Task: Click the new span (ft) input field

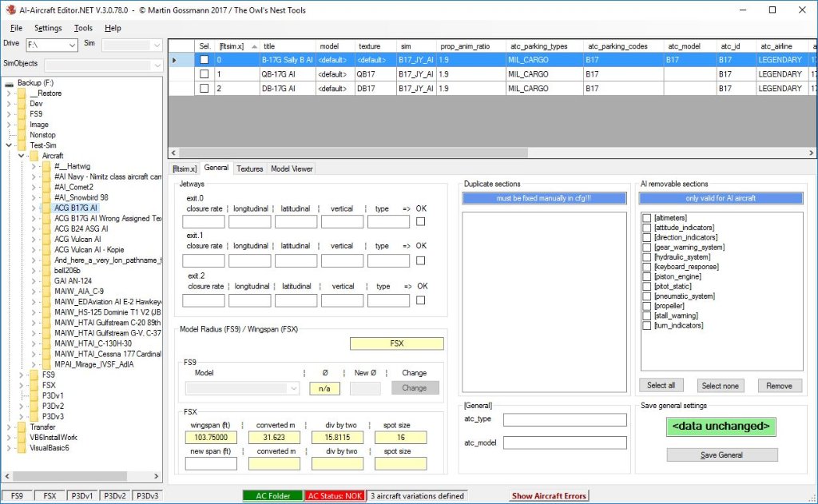Action: [x=211, y=463]
